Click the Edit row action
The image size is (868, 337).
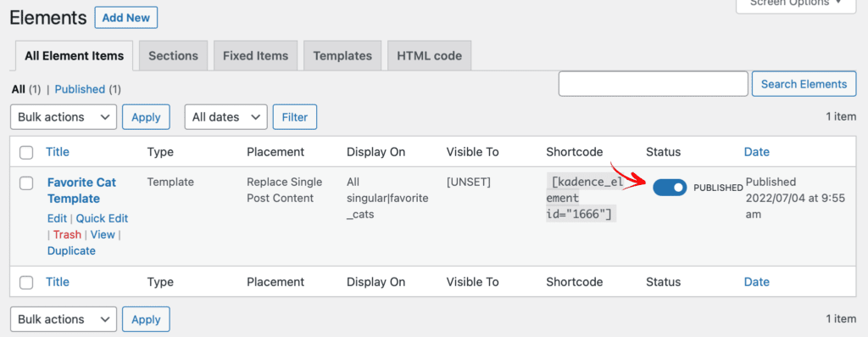click(x=57, y=218)
